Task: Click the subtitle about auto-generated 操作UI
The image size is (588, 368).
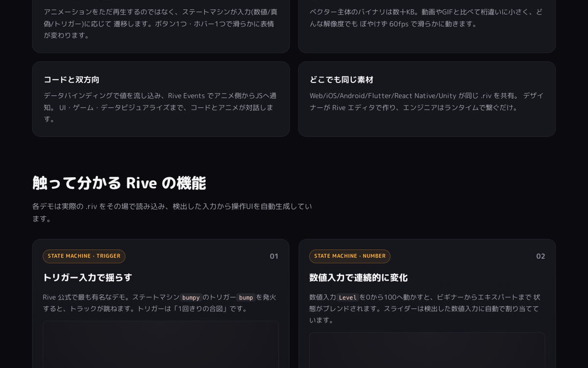Action: click(x=172, y=212)
